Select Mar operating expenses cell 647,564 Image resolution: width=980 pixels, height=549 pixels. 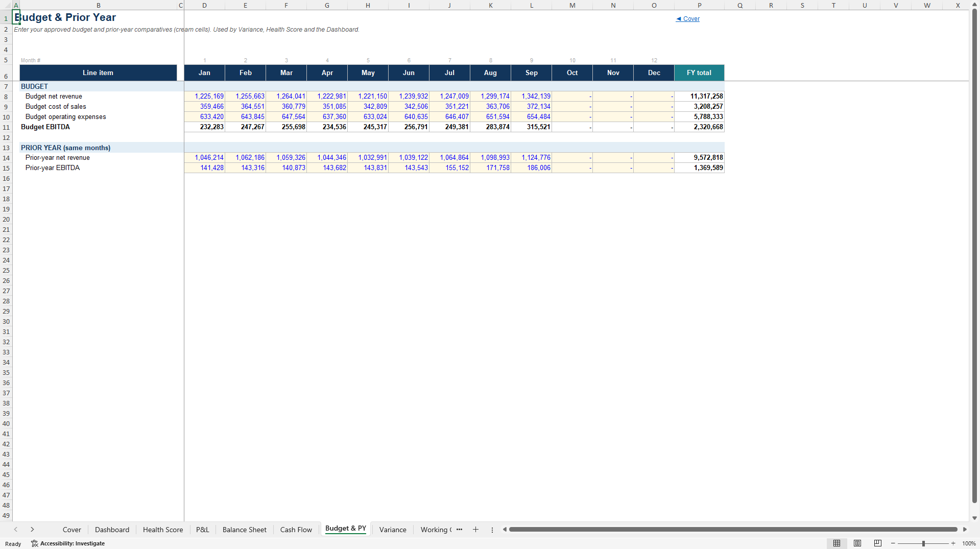[286, 117]
